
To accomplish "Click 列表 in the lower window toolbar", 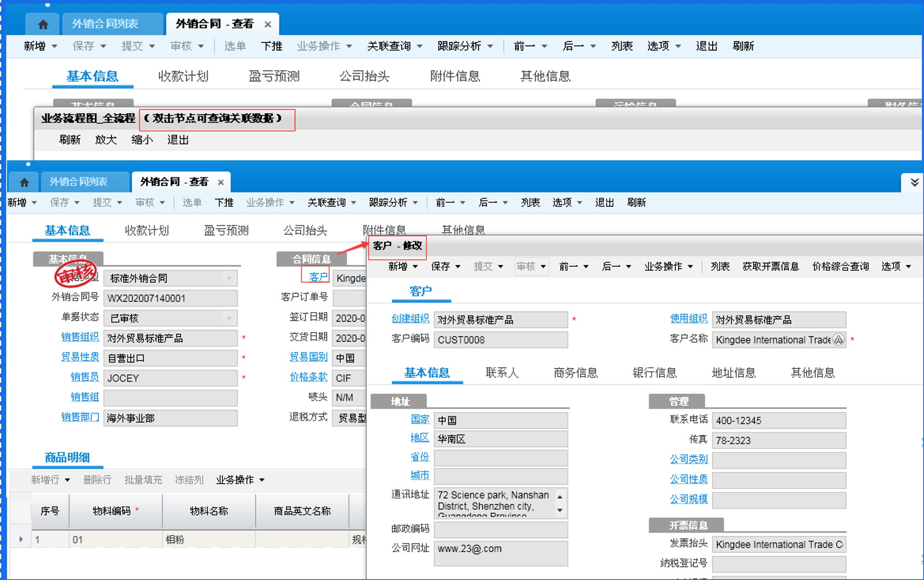I will pos(530,203).
